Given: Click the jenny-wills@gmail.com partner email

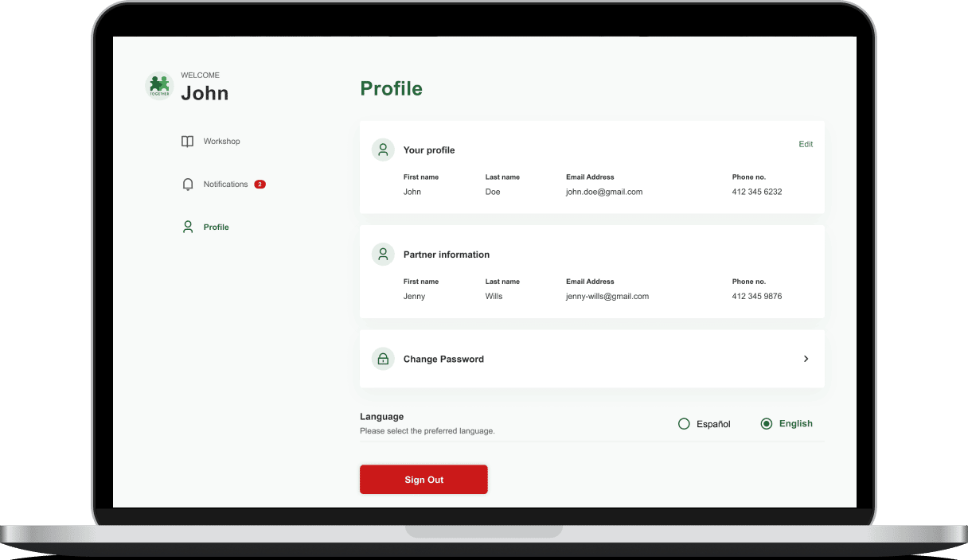Looking at the screenshot, I should (x=607, y=297).
